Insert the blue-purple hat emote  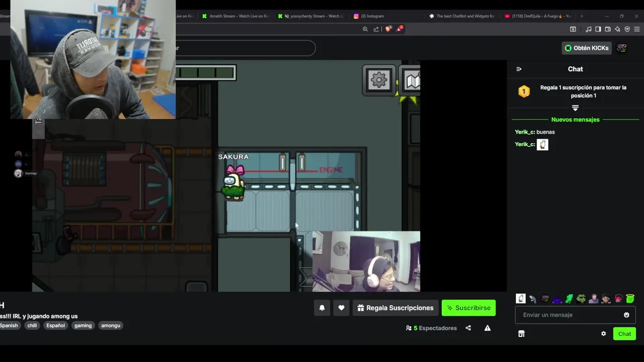coord(557,299)
